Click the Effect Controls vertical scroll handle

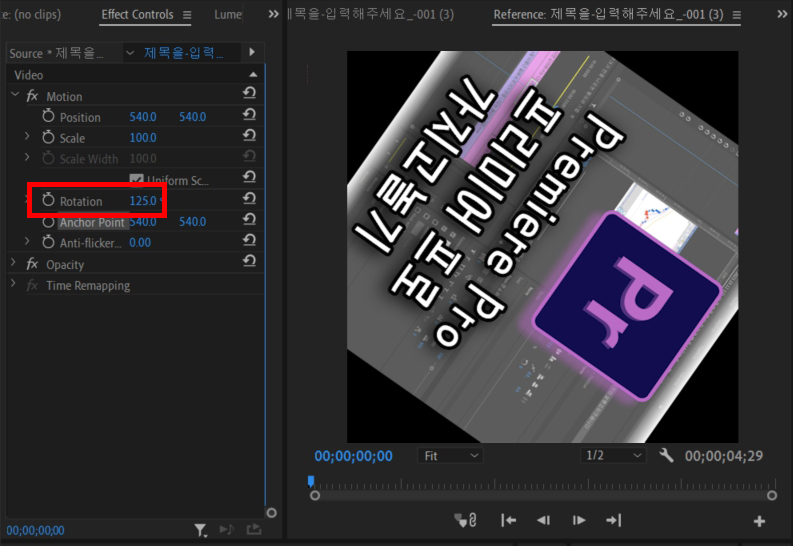coord(272,513)
